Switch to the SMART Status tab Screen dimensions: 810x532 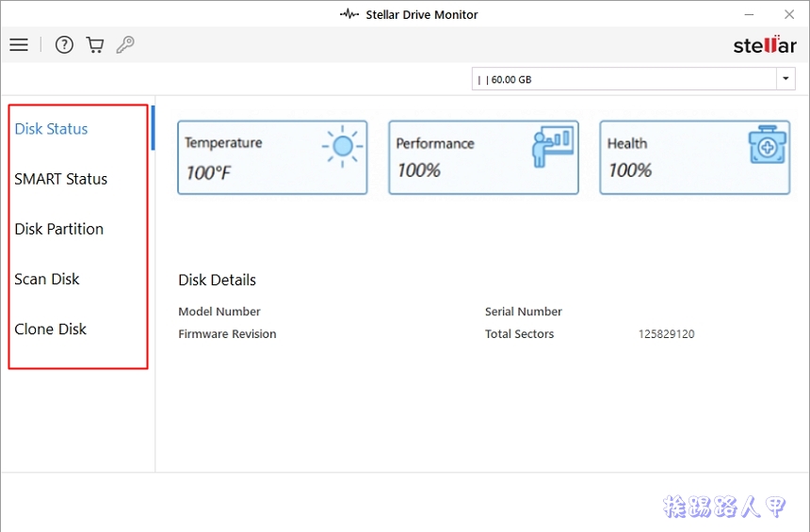(x=61, y=179)
